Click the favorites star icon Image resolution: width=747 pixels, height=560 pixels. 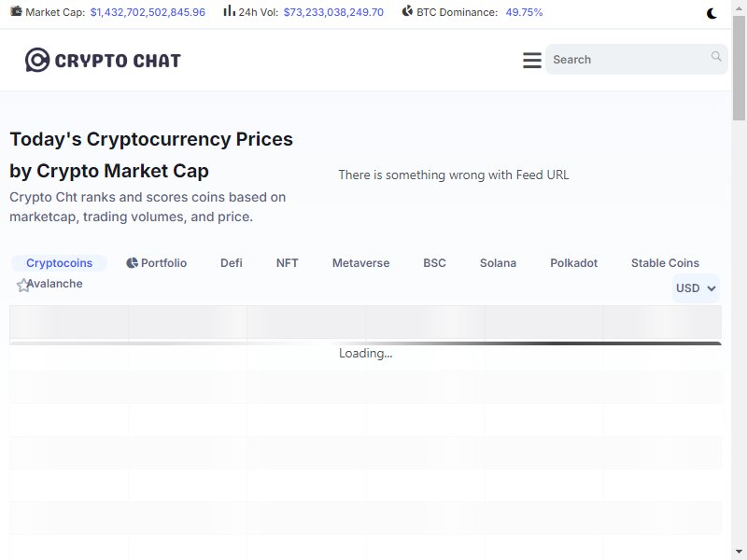point(23,286)
